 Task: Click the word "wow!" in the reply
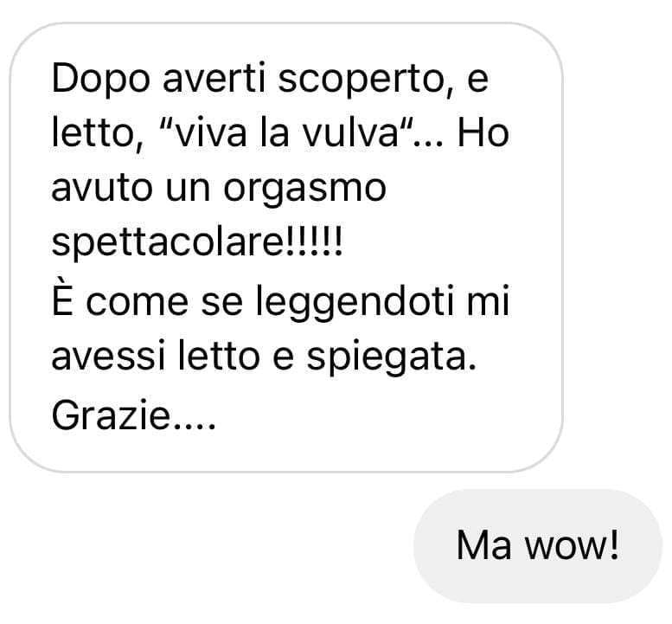point(573,545)
